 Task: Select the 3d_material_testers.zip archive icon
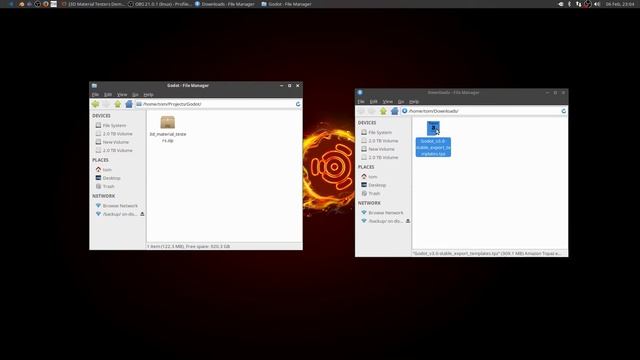coord(167,122)
